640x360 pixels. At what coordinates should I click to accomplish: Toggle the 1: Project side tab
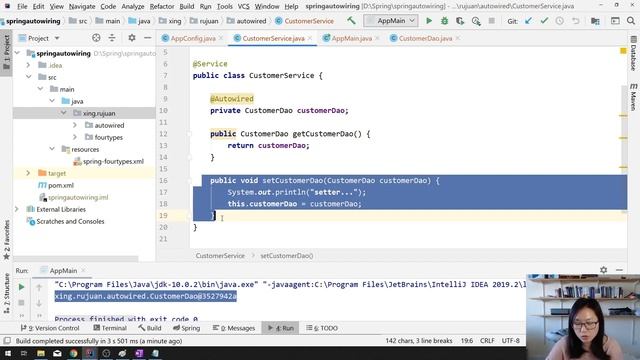[7, 52]
